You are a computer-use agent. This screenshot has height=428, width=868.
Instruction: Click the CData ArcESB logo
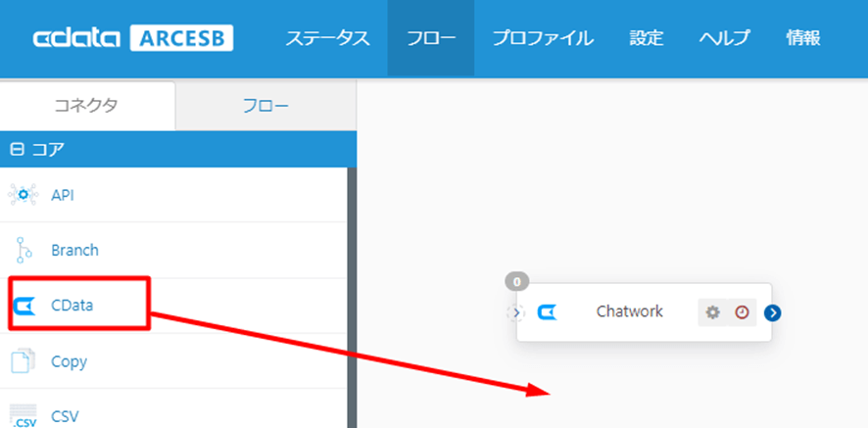pyautogui.click(x=133, y=38)
